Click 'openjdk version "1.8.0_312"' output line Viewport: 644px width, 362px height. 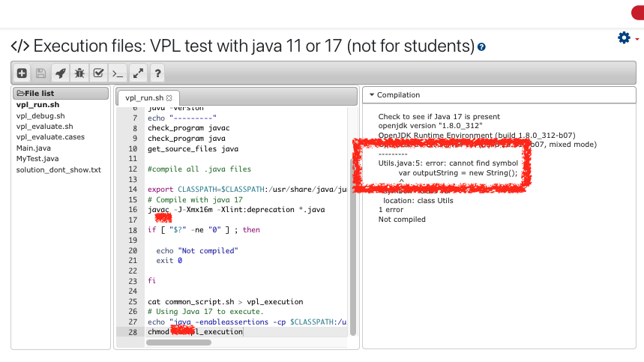coord(430,126)
